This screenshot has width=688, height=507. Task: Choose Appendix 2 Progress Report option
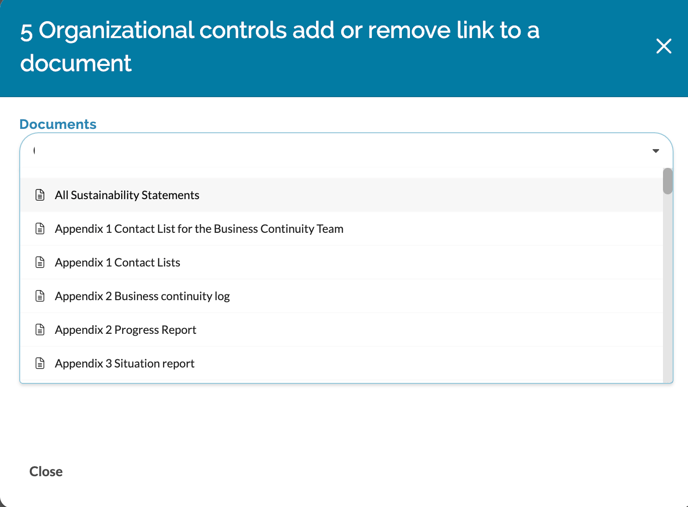pos(125,330)
